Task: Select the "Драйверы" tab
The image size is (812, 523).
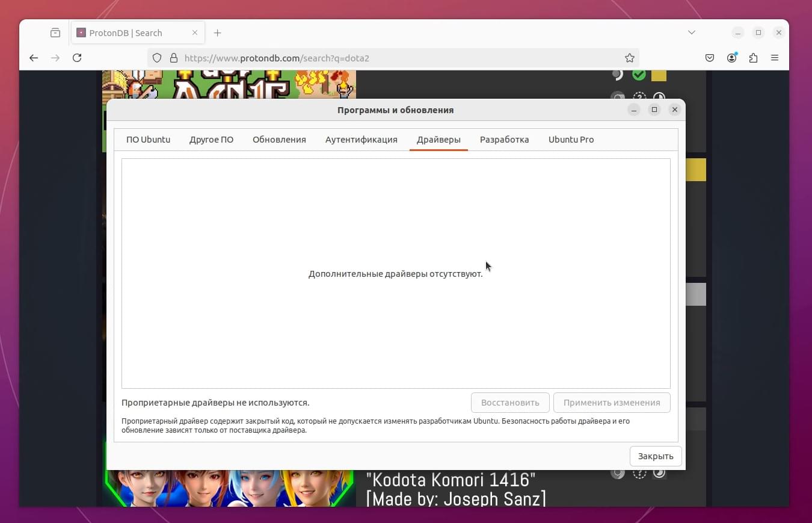Action: tap(438, 140)
